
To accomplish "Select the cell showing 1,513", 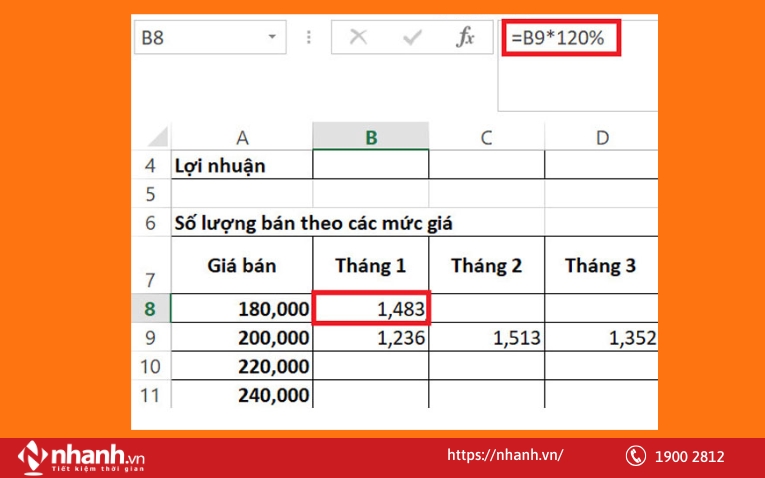I will [486, 337].
